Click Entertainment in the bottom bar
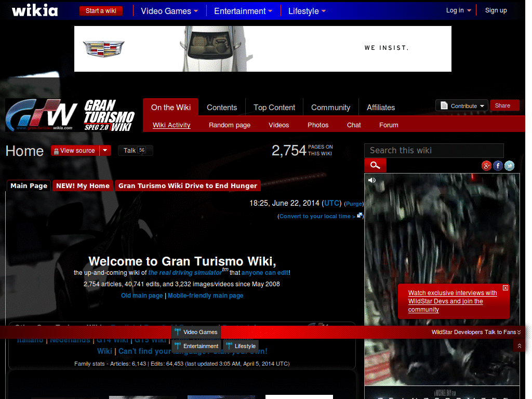Image resolution: width=532 pixels, height=399 pixels. (196, 346)
